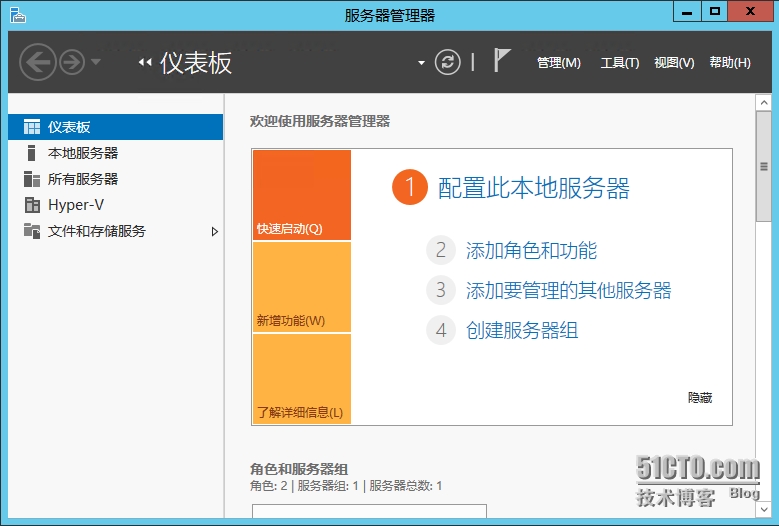The height and width of the screenshot is (526, 779).
Task: Expand the 文件和存储服务 submenu arrow
Action: (215, 231)
